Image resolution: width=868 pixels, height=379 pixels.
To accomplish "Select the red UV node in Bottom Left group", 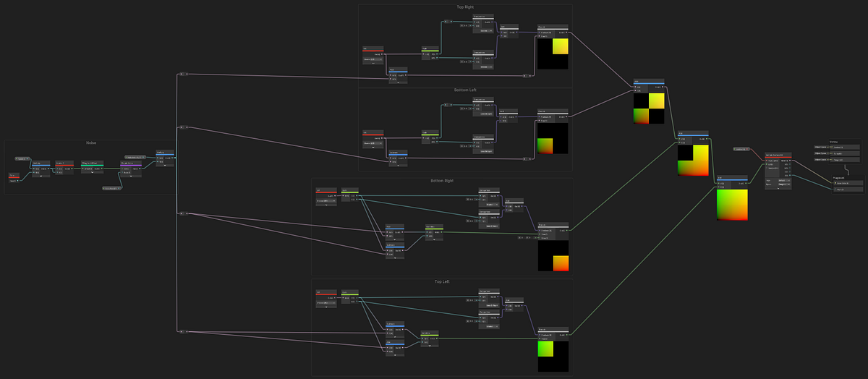I will click(x=373, y=139).
